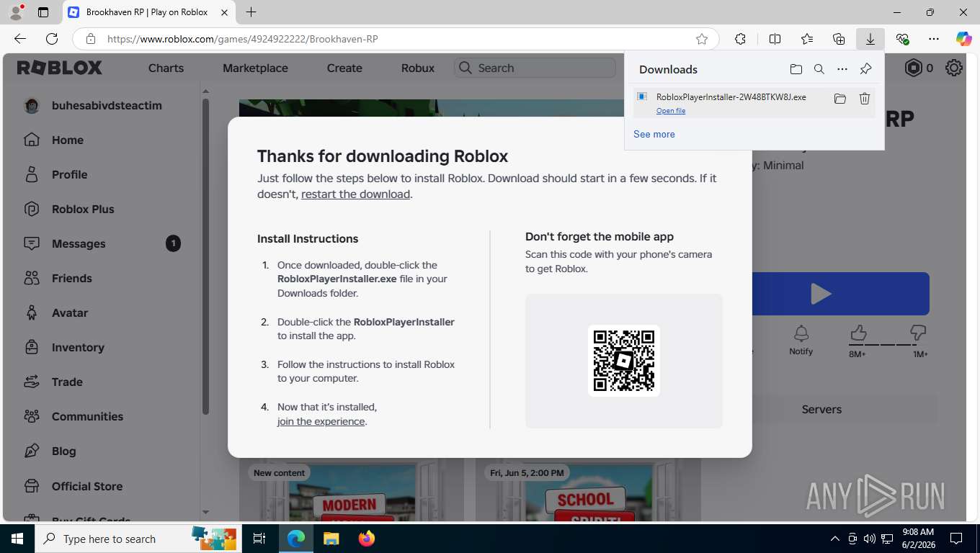Click Open file link for installer

point(671,111)
